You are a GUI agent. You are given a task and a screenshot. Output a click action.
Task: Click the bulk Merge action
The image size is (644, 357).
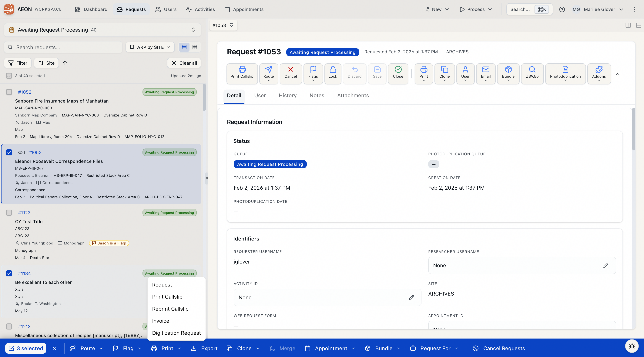282,348
